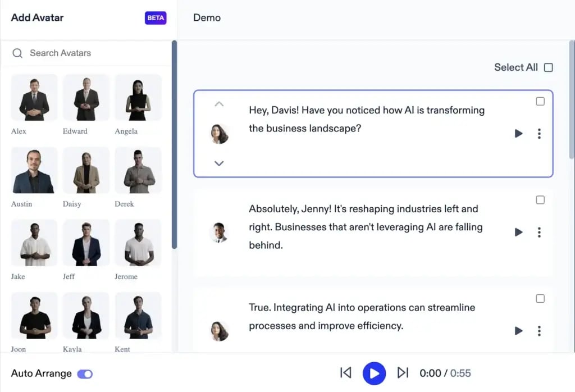Choose the Angela avatar thumbnail
This screenshot has height=392, width=575.
click(x=138, y=98)
